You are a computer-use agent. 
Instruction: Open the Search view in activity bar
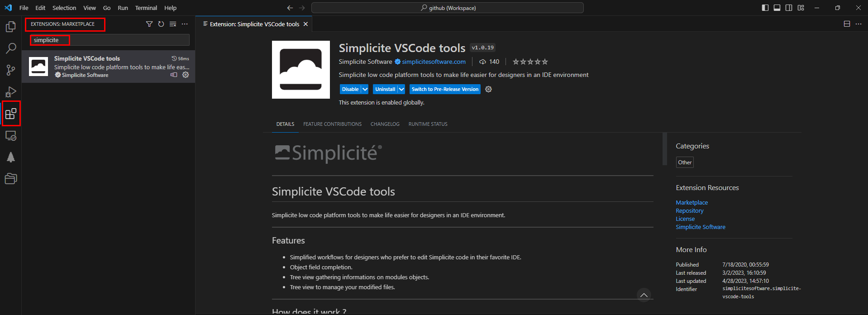[11, 48]
